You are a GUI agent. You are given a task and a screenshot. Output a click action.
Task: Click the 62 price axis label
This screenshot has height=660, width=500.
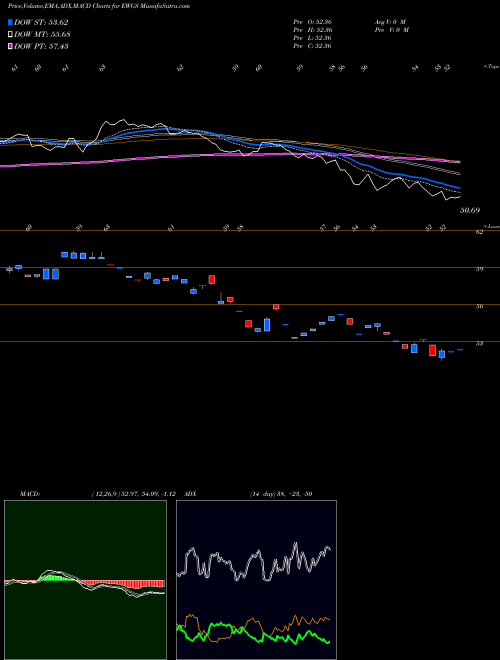[479, 232]
